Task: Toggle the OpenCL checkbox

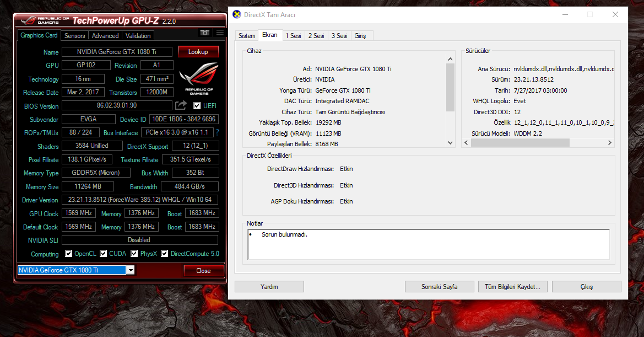Action: pyautogui.click(x=69, y=254)
